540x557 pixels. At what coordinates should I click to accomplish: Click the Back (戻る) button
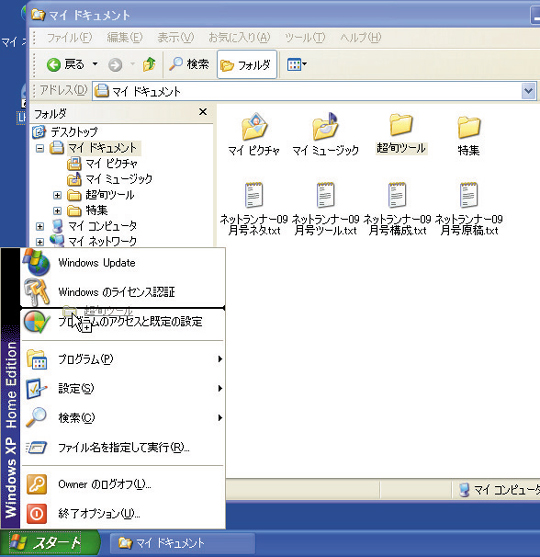pyautogui.click(x=66, y=65)
